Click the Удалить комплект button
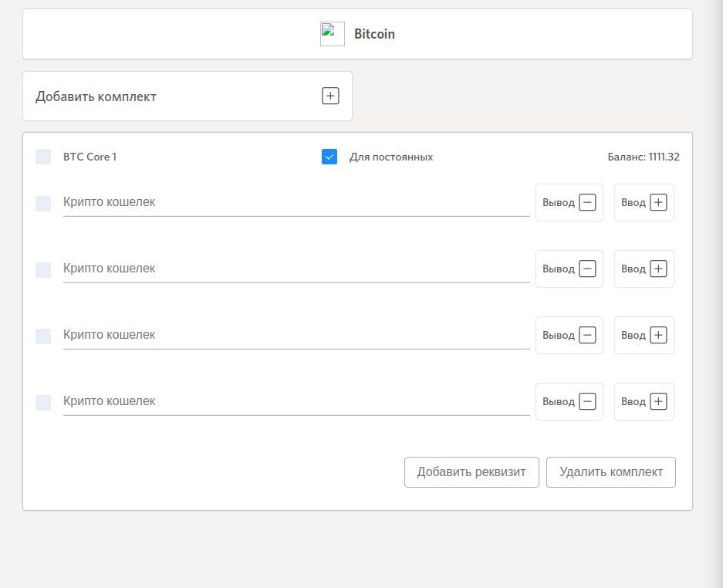Image resolution: width=723 pixels, height=588 pixels. [611, 472]
